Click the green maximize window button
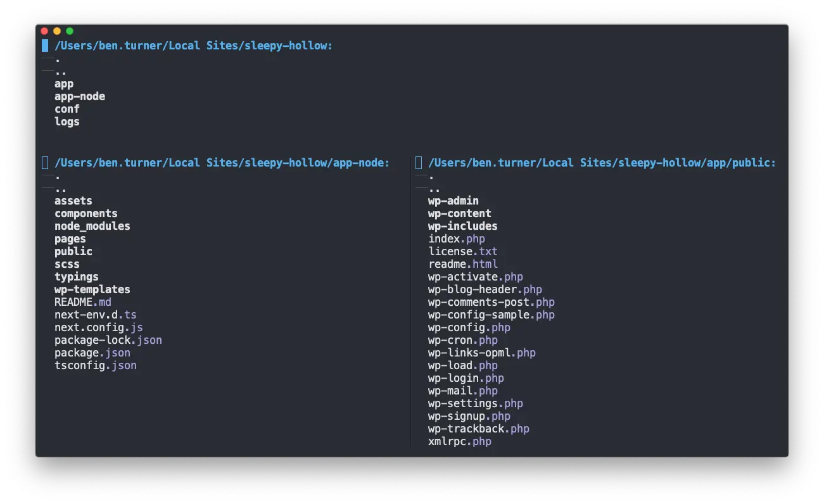The height and width of the screenshot is (504, 824). coord(70,31)
